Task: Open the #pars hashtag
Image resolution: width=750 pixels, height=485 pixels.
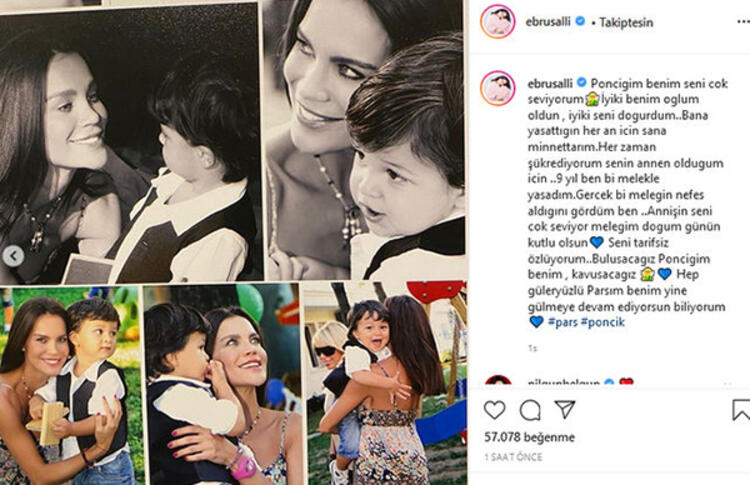Action: 562,322
